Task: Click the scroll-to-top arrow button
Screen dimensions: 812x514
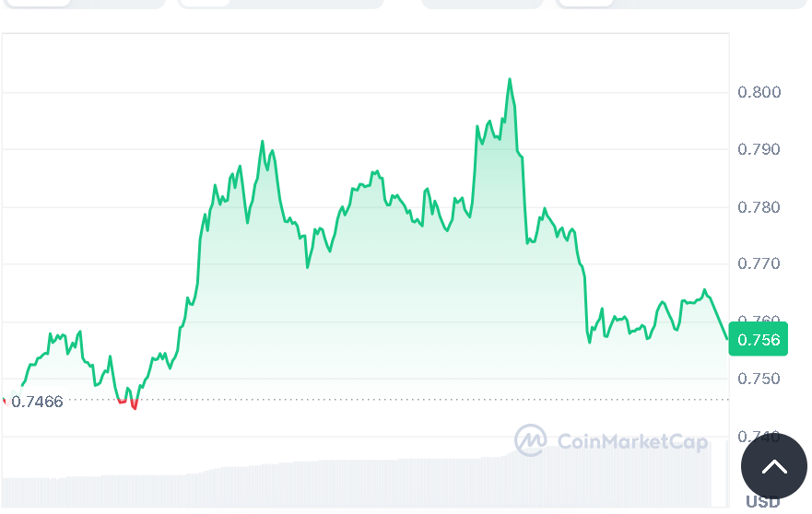Action: pos(774,466)
